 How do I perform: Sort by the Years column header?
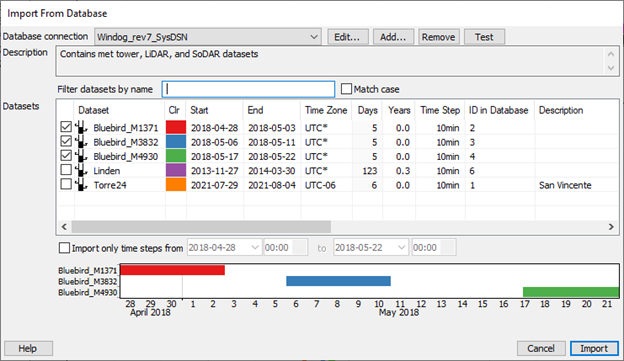click(399, 110)
